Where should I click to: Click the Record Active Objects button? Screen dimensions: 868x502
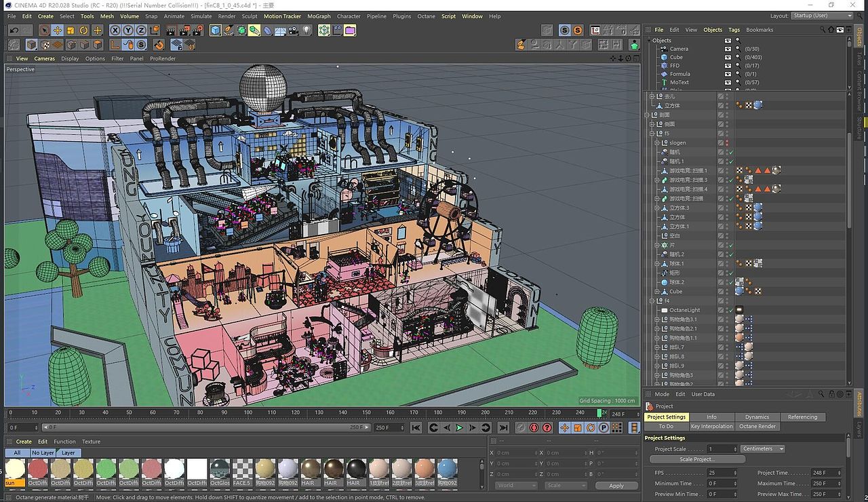521,428
